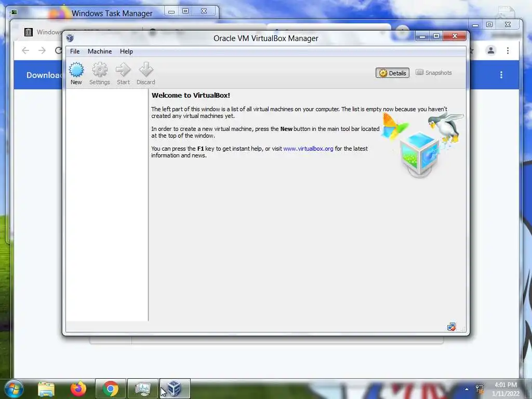Click Task Manager's title bar icon
532x399 pixels.
tap(14, 12)
